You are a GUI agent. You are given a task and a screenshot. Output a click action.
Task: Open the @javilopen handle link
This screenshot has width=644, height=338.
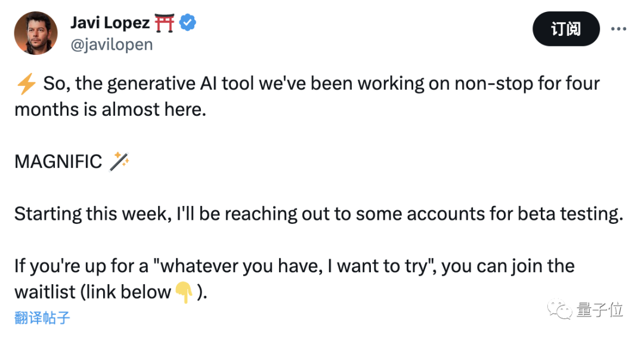pos(112,44)
